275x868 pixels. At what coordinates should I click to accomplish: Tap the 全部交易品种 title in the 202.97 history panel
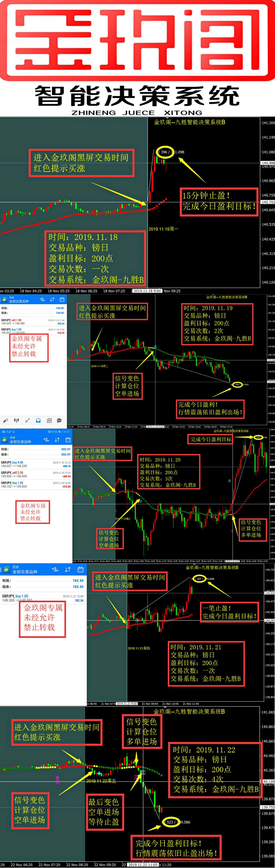pos(20,442)
